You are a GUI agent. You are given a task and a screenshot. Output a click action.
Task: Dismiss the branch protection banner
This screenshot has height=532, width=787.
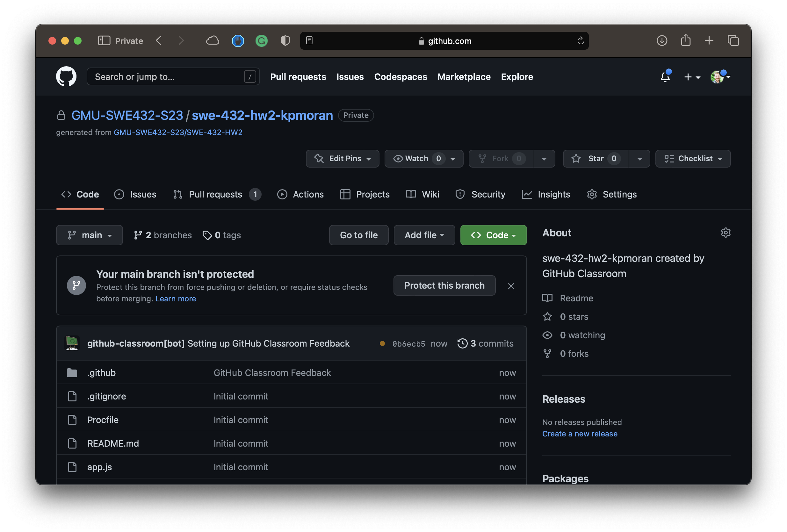(511, 286)
